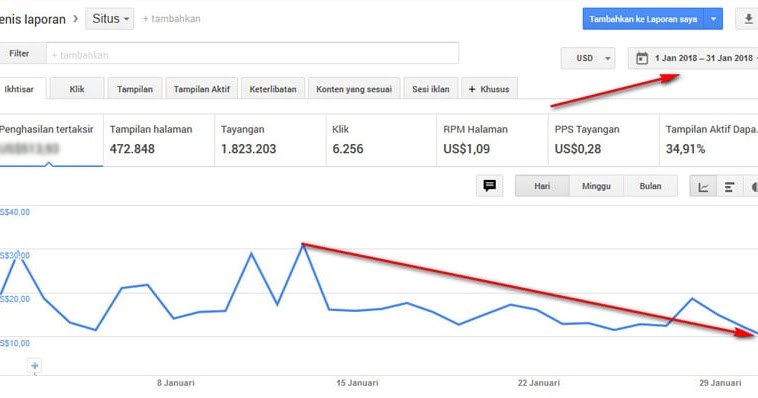Click the US$0,28 PPS value
The width and height of the screenshot is (758, 398).
point(578,149)
